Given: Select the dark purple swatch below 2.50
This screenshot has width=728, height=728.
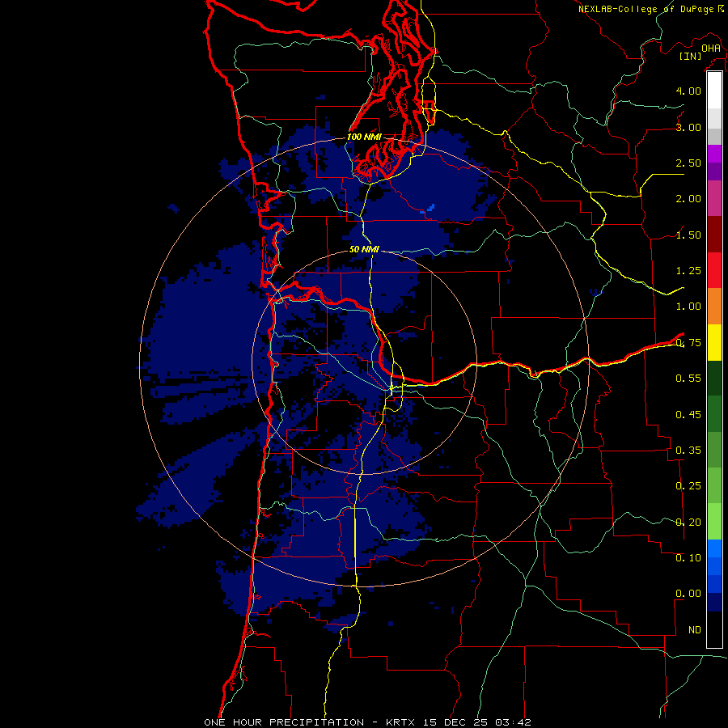Looking at the screenshot, I should (x=714, y=171).
